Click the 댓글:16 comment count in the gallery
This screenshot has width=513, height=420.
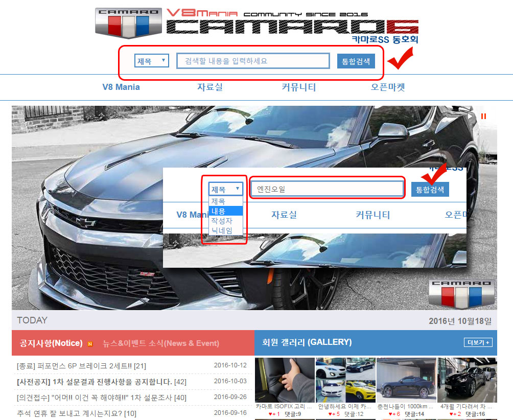[x=475, y=414]
